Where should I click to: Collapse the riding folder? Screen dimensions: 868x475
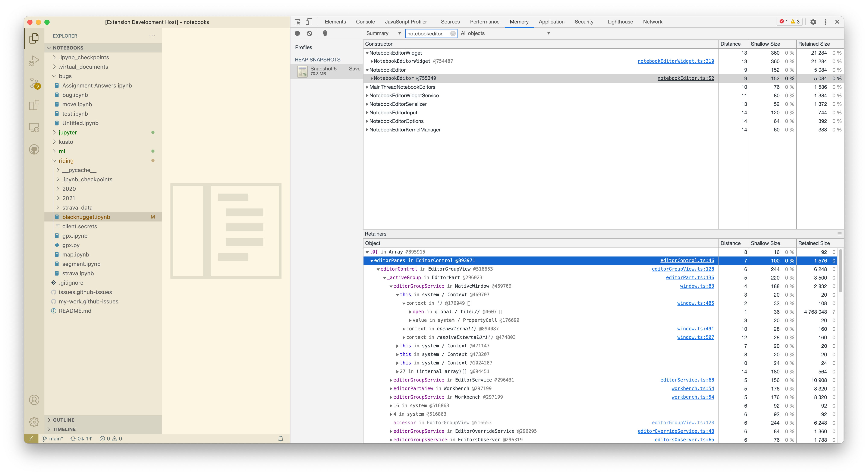click(x=54, y=161)
